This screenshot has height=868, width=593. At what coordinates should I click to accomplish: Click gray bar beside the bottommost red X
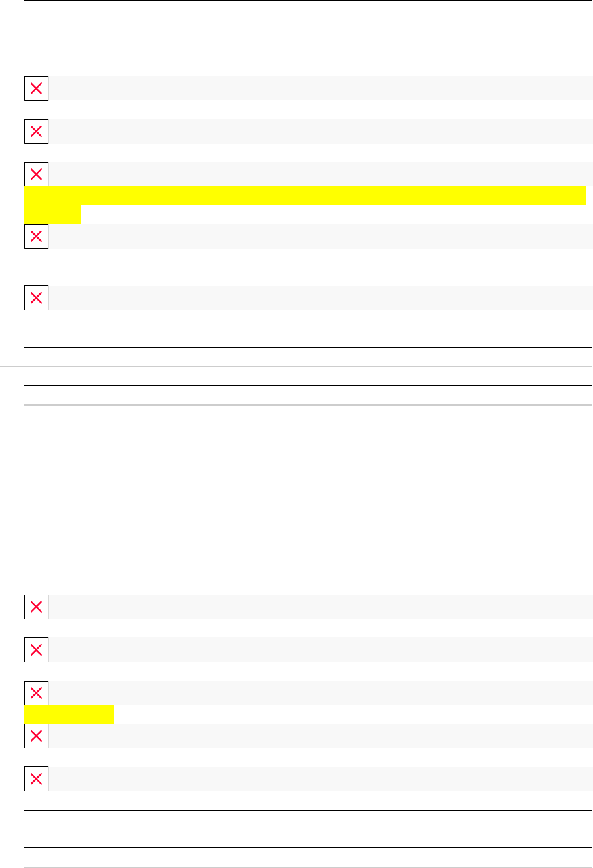pyautogui.click(x=321, y=779)
